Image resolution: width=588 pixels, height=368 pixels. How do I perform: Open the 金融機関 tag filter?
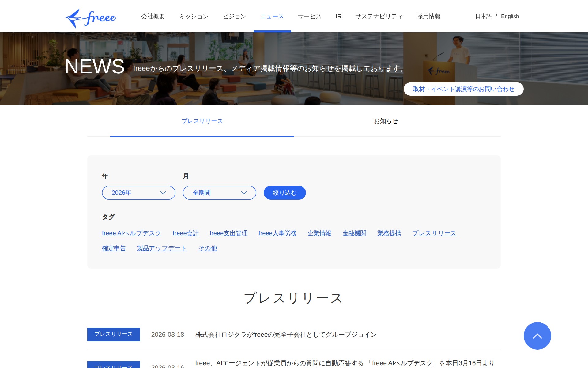coord(354,233)
